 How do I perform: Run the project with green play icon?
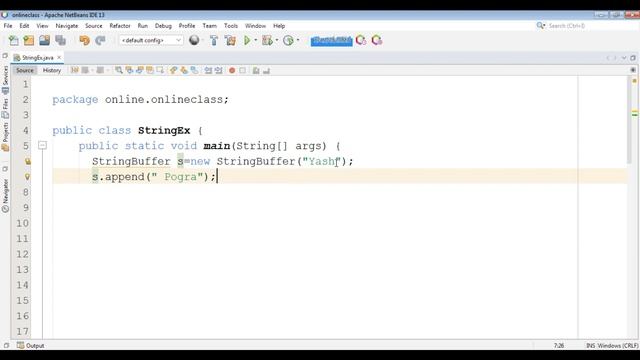click(x=247, y=40)
